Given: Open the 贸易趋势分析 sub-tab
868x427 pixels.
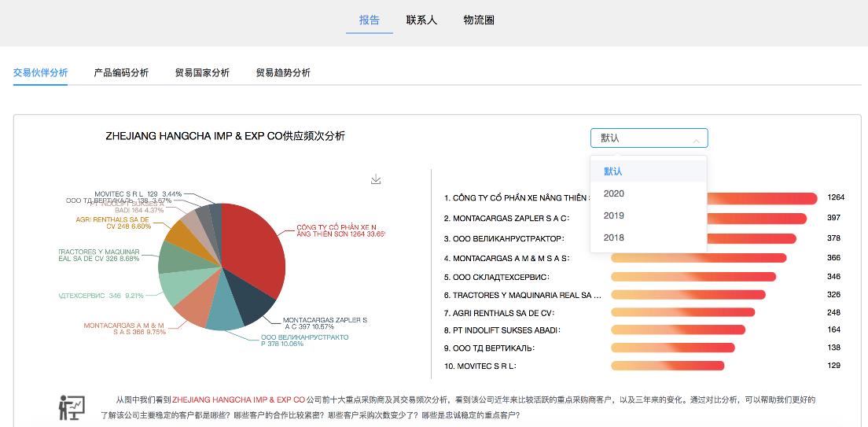Looking at the screenshot, I should click(283, 72).
